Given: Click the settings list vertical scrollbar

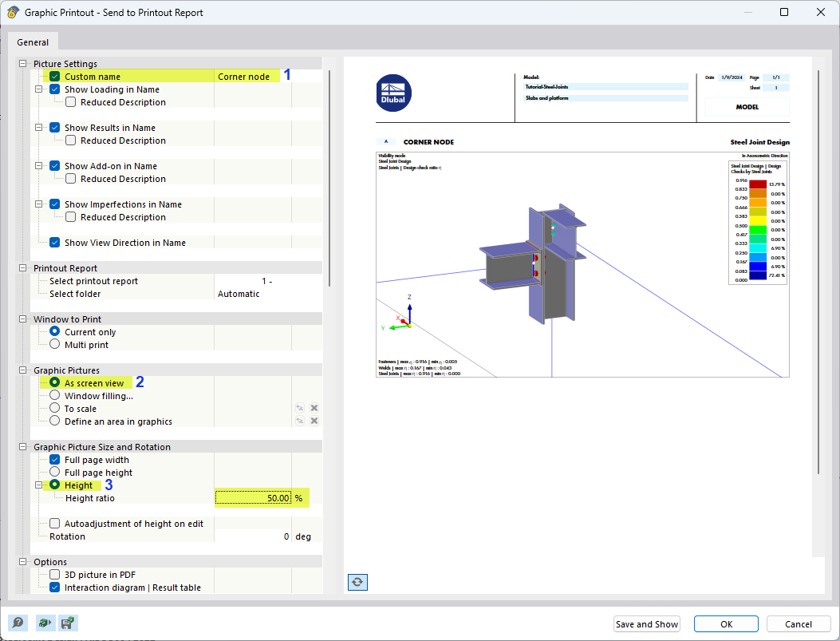Looking at the screenshot, I should [329, 178].
